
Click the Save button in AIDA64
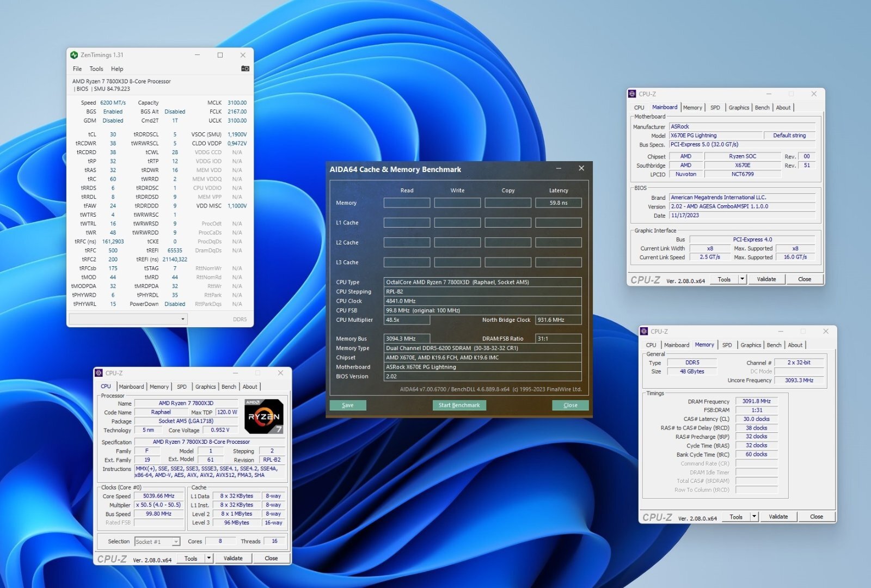(348, 405)
